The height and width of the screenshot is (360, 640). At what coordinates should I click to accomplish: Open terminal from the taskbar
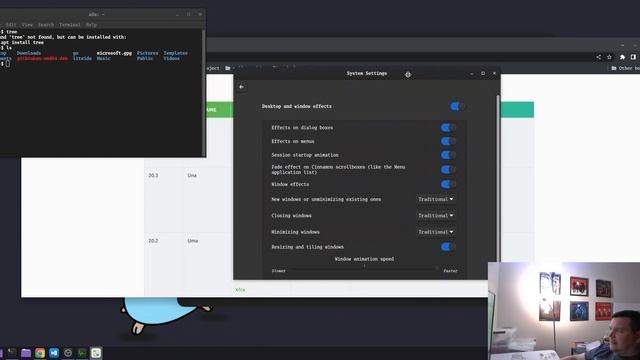[12, 353]
